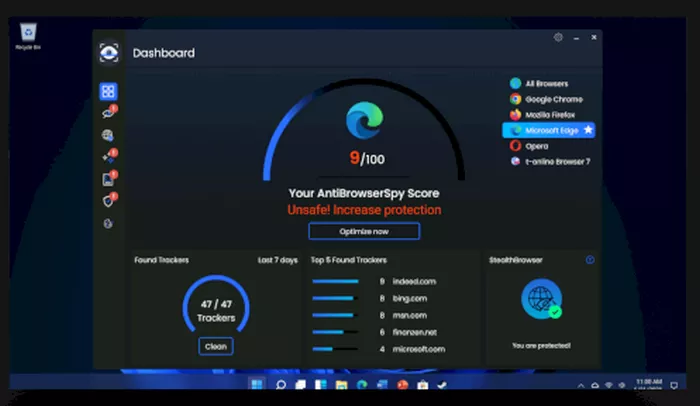Screen dimensions: 700x406
Task: Click the microsoft.com tracker entry
Action: click(419, 349)
